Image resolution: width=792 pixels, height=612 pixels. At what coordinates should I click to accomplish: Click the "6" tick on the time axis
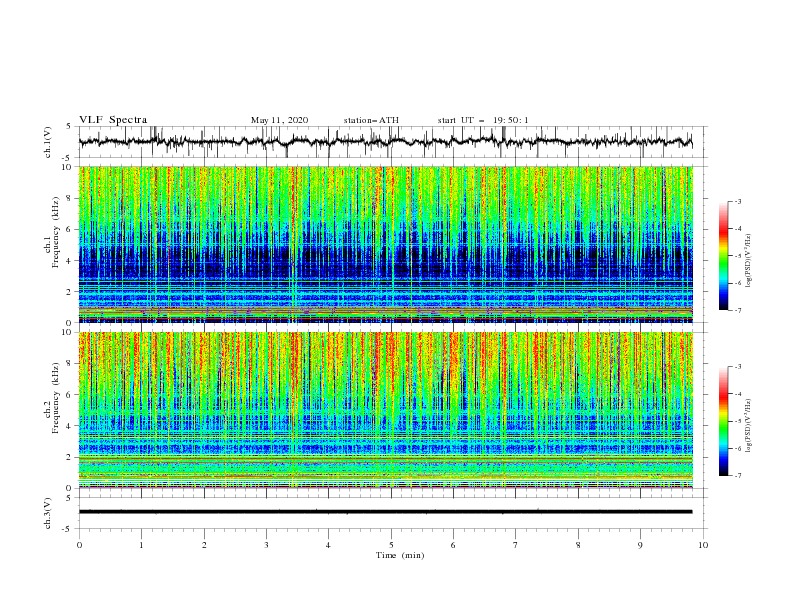coord(453,545)
